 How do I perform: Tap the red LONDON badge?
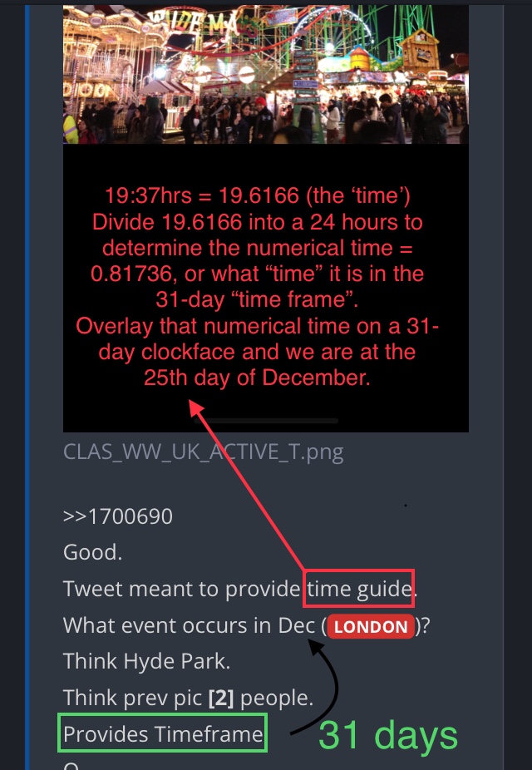pyautogui.click(x=371, y=626)
